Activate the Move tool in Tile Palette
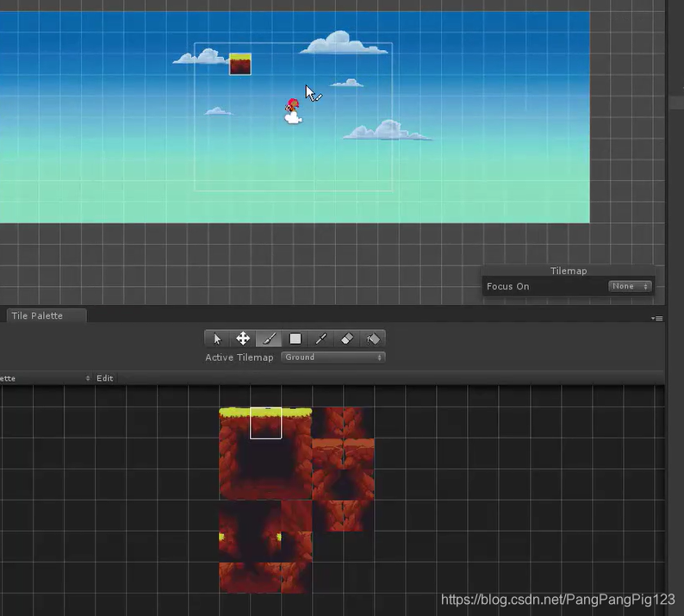Image resolution: width=684 pixels, height=616 pixels. pyautogui.click(x=243, y=339)
